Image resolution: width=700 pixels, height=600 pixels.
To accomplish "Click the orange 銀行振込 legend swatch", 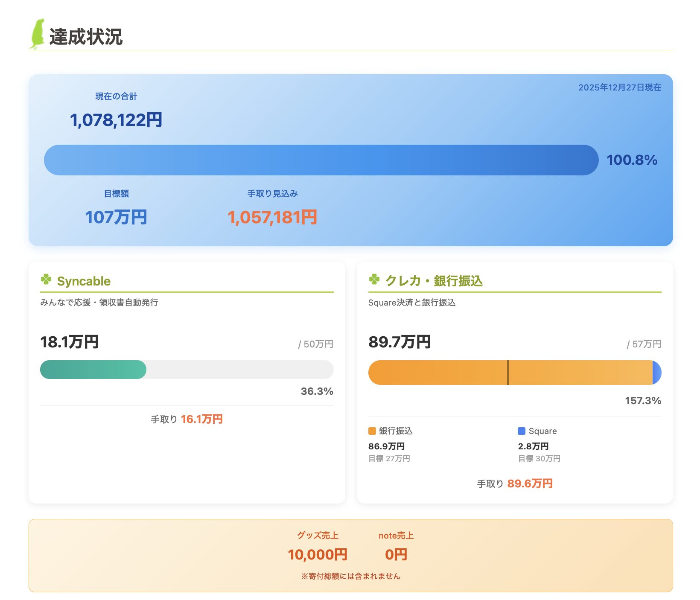I will click(x=372, y=431).
